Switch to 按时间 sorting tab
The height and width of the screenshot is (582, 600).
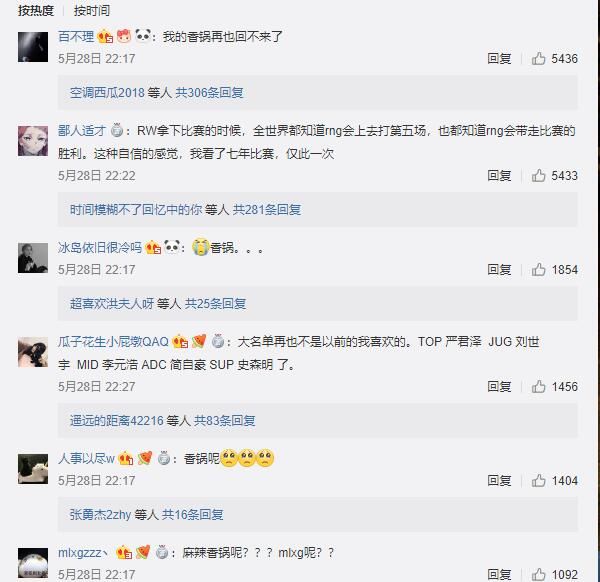[94, 11]
